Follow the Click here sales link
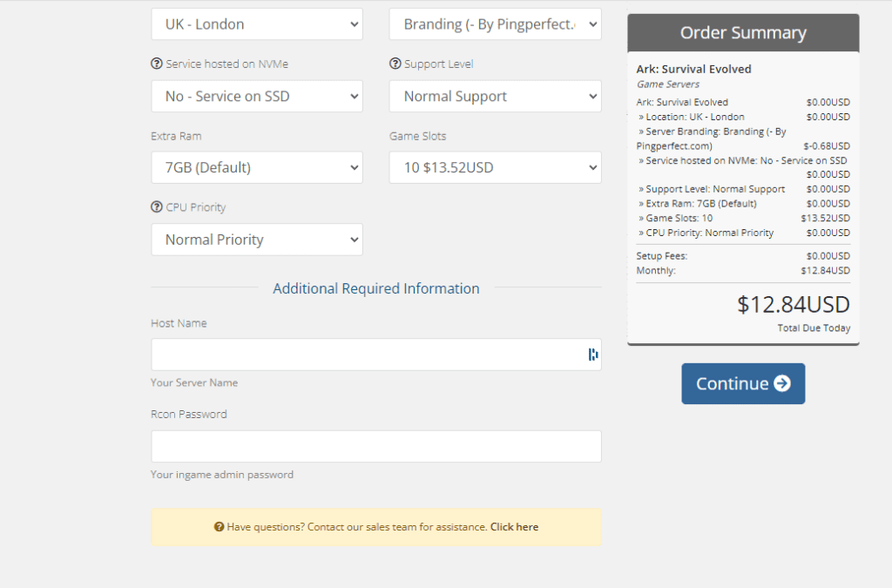892x588 pixels. coord(514,526)
